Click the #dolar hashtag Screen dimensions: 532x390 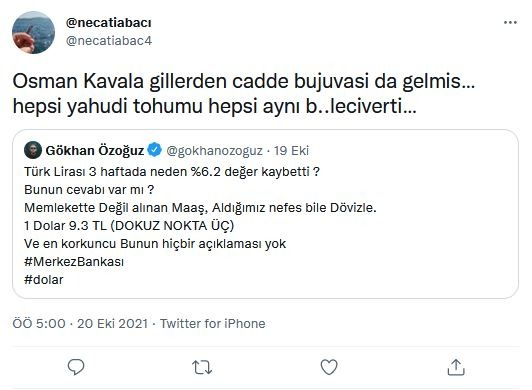(44, 280)
